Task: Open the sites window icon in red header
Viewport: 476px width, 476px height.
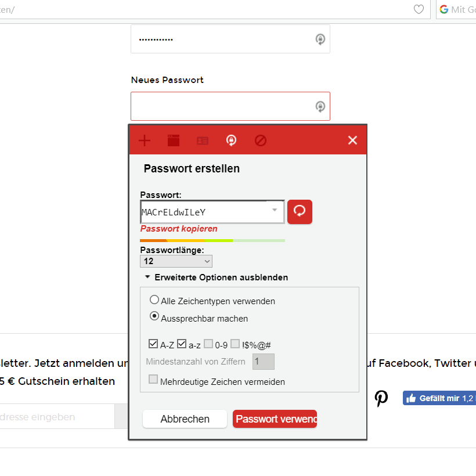Action: [x=174, y=140]
